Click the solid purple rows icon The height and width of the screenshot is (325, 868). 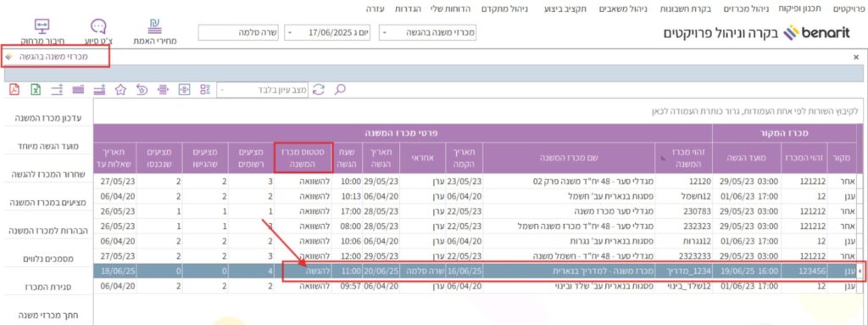click(x=78, y=89)
